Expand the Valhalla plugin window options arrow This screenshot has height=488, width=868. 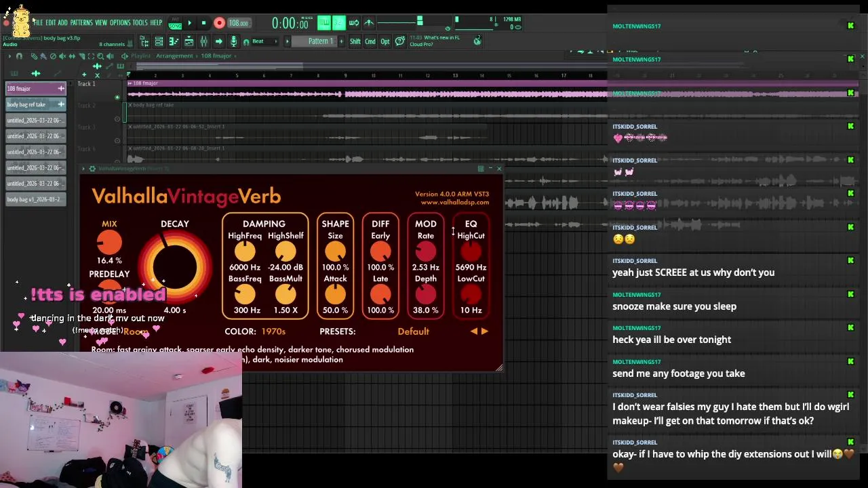[83, 168]
